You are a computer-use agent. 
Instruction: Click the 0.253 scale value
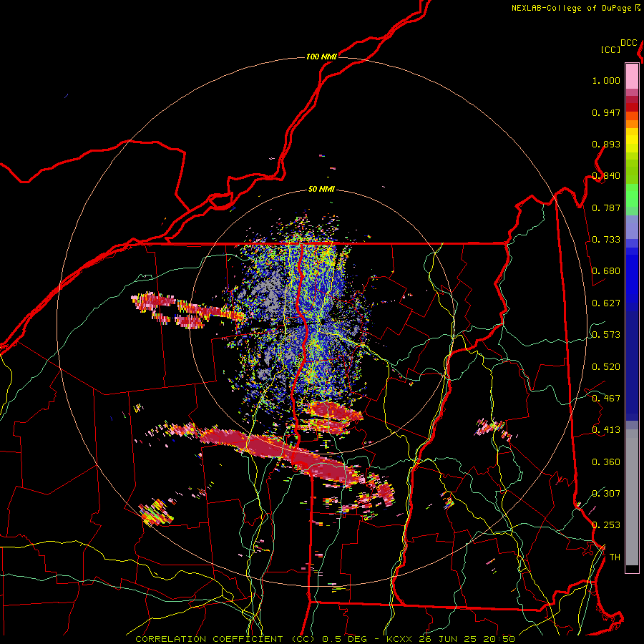(606, 525)
